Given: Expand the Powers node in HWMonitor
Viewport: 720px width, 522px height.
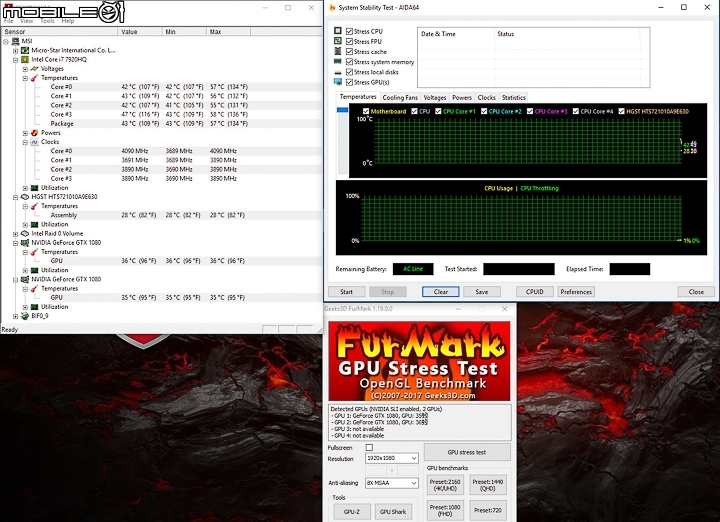Looking at the screenshot, I should 25,133.
